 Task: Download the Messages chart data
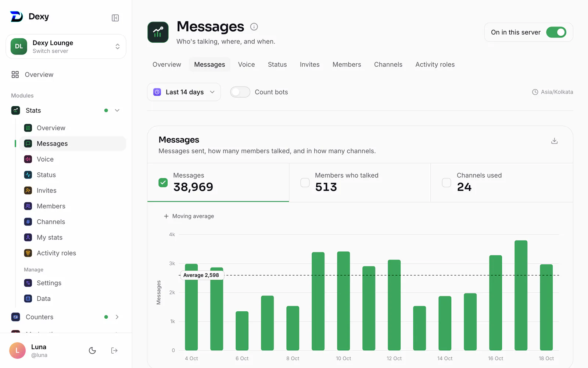pyautogui.click(x=555, y=141)
